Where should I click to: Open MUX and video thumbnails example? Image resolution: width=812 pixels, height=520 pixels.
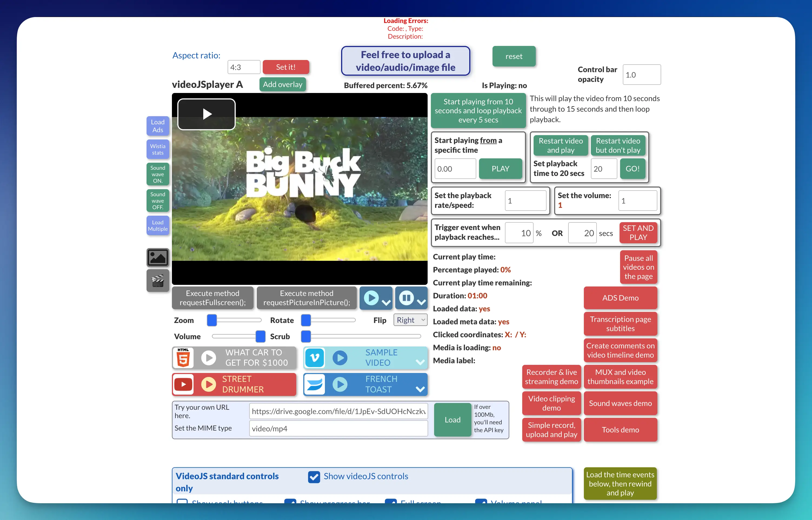pyautogui.click(x=621, y=377)
